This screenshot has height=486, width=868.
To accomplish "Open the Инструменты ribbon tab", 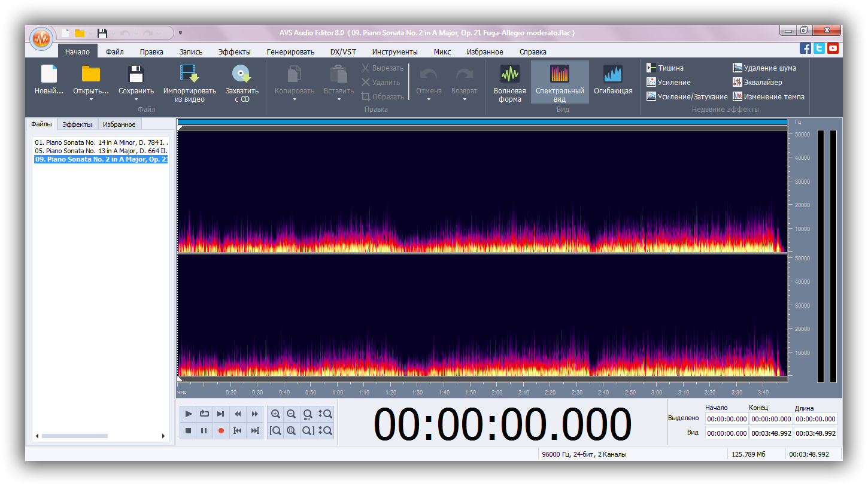I will tap(395, 51).
